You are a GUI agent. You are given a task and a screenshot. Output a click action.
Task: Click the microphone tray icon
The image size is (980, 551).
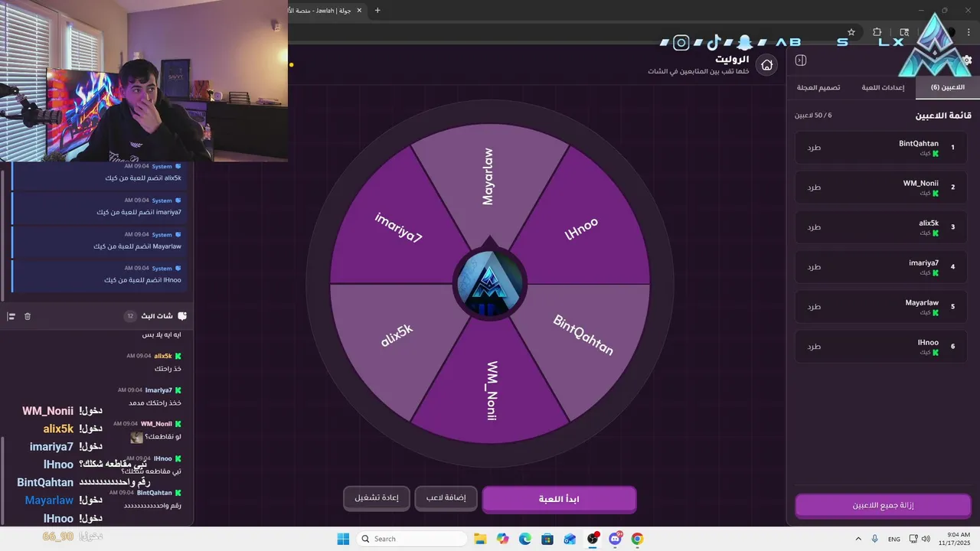point(874,539)
